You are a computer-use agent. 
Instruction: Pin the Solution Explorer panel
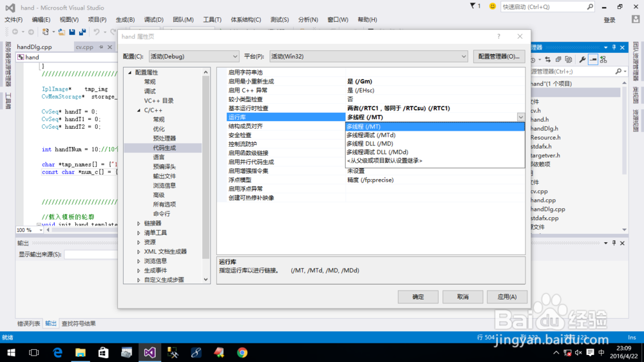(614, 47)
